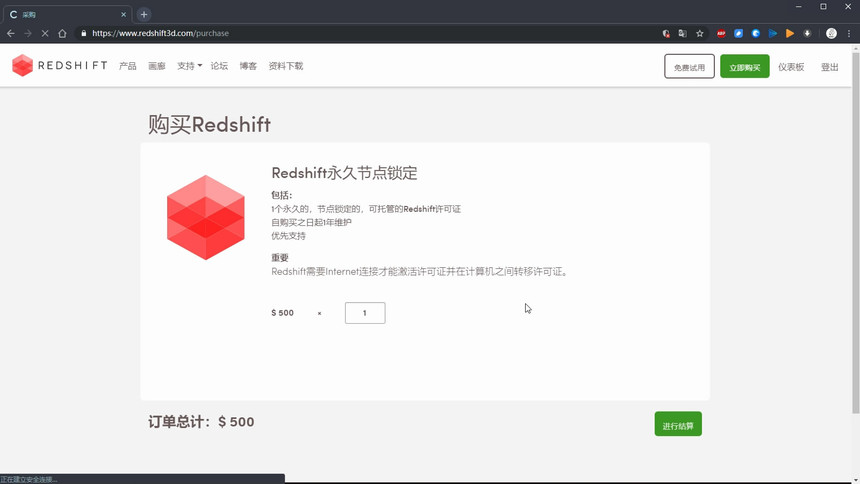Open the Chrome three-dot menu
The width and height of the screenshot is (860, 484).
coord(849,33)
